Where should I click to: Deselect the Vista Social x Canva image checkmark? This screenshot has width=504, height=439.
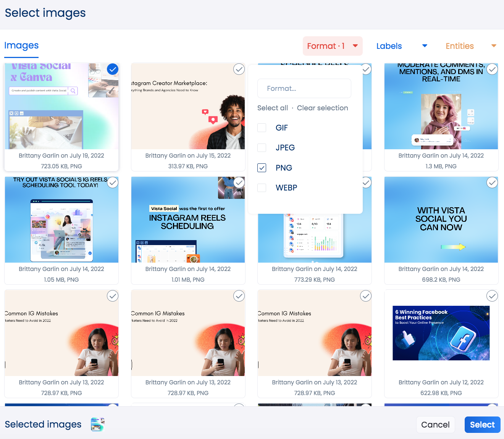tap(112, 69)
